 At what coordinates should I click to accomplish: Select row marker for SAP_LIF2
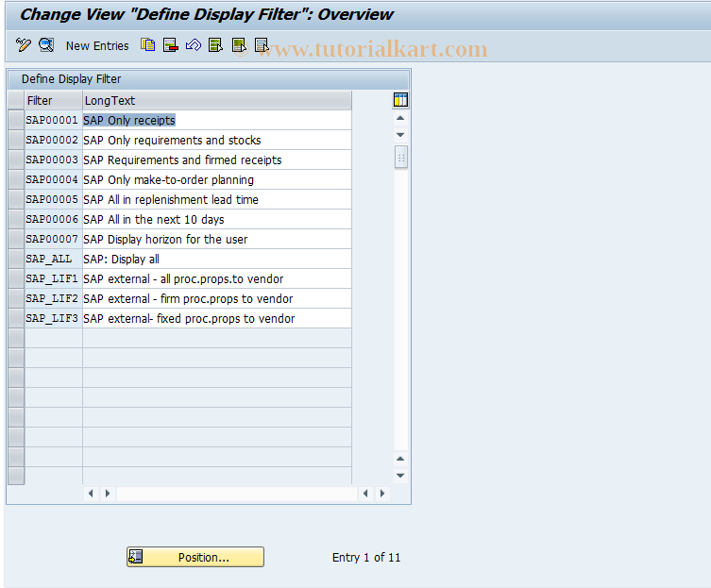pyautogui.click(x=16, y=299)
